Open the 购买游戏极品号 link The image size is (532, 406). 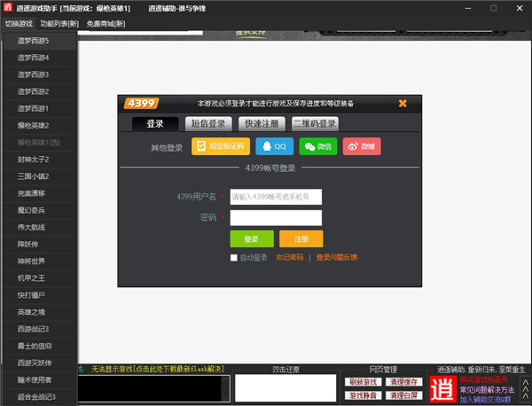(484, 379)
